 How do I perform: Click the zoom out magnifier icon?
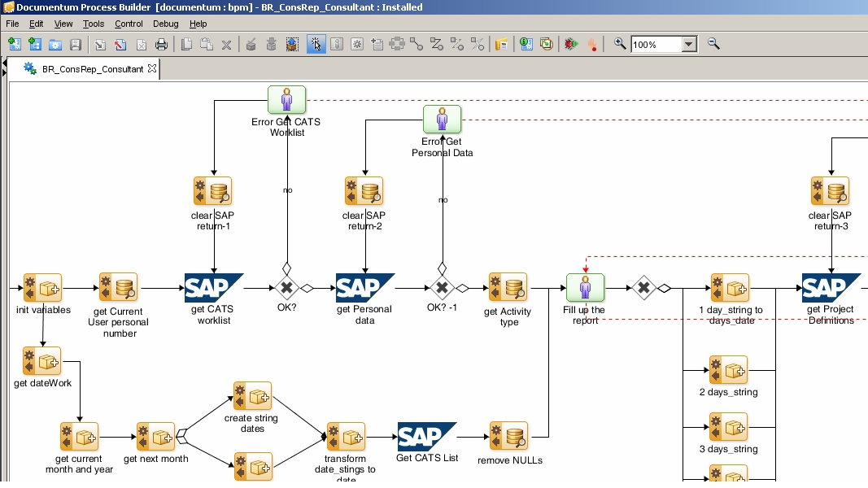[x=713, y=44]
